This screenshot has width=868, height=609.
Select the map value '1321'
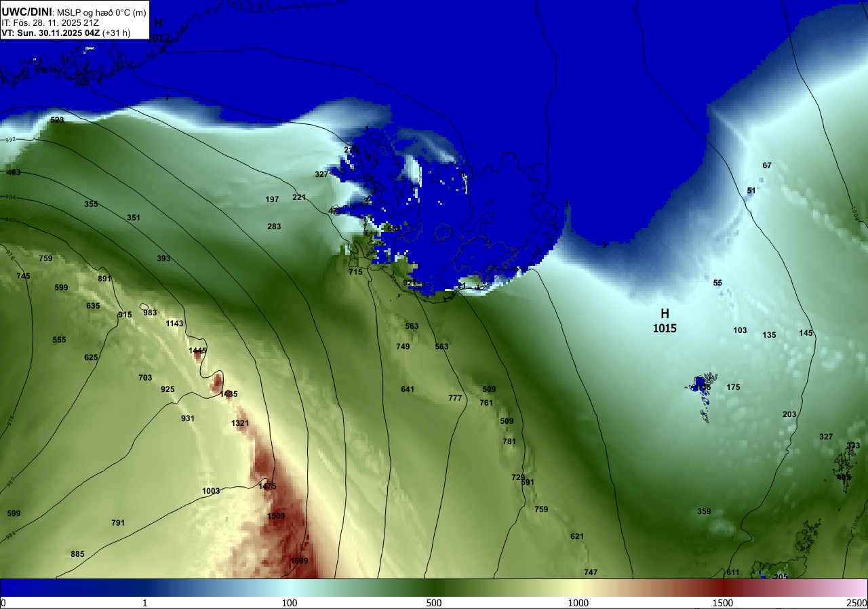pos(240,423)
